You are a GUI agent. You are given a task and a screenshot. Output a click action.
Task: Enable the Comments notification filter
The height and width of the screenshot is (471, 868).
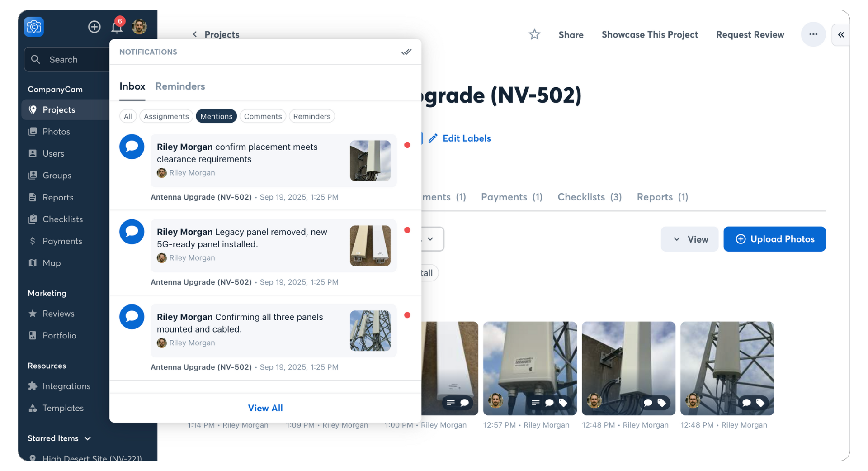pyautogui.click(x=263, y=116)
